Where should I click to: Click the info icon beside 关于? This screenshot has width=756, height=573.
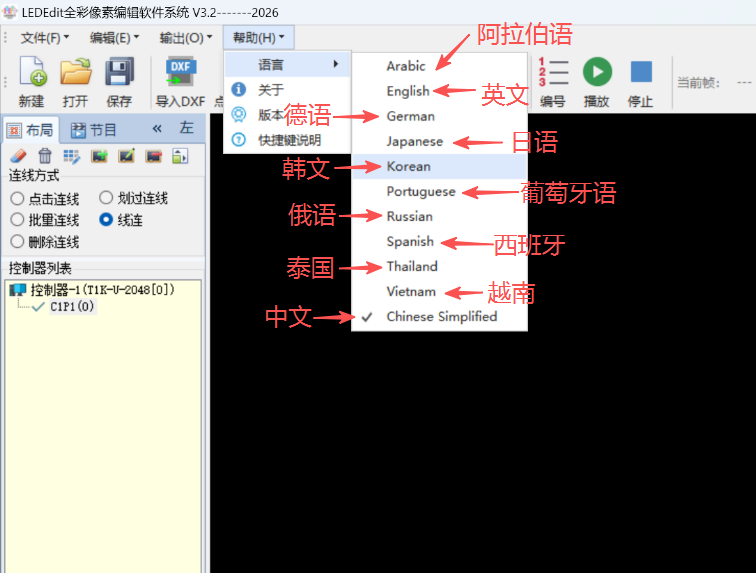point(239,89)
